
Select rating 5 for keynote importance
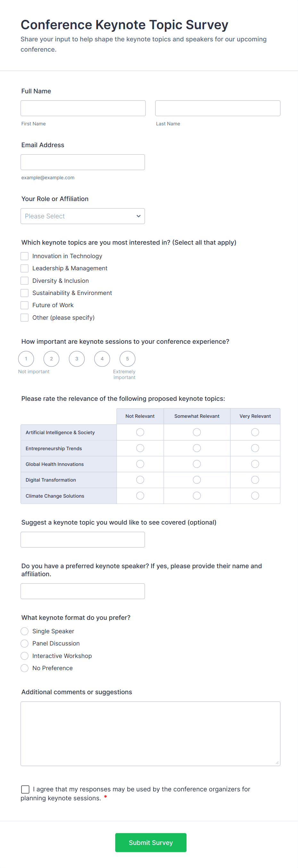click(127, 358)
